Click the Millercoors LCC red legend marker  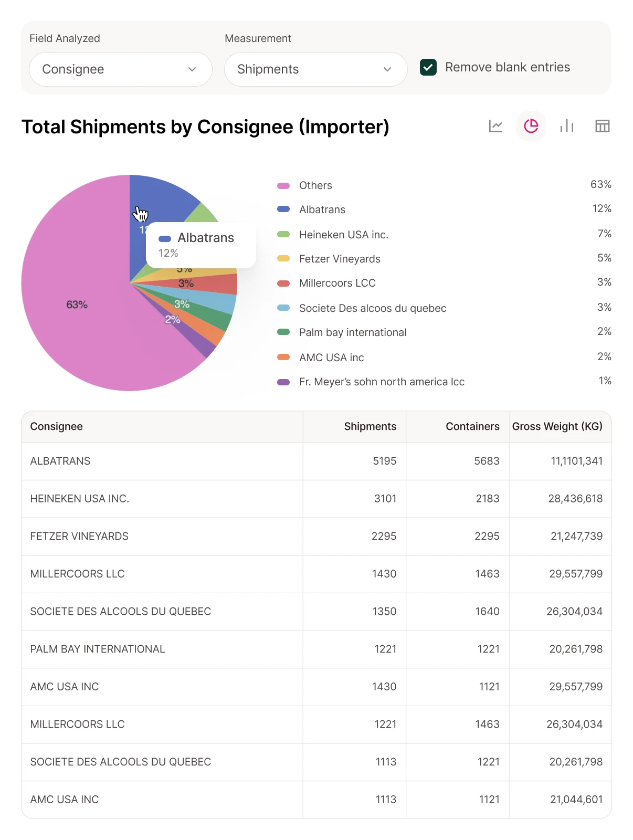point(283,283)
